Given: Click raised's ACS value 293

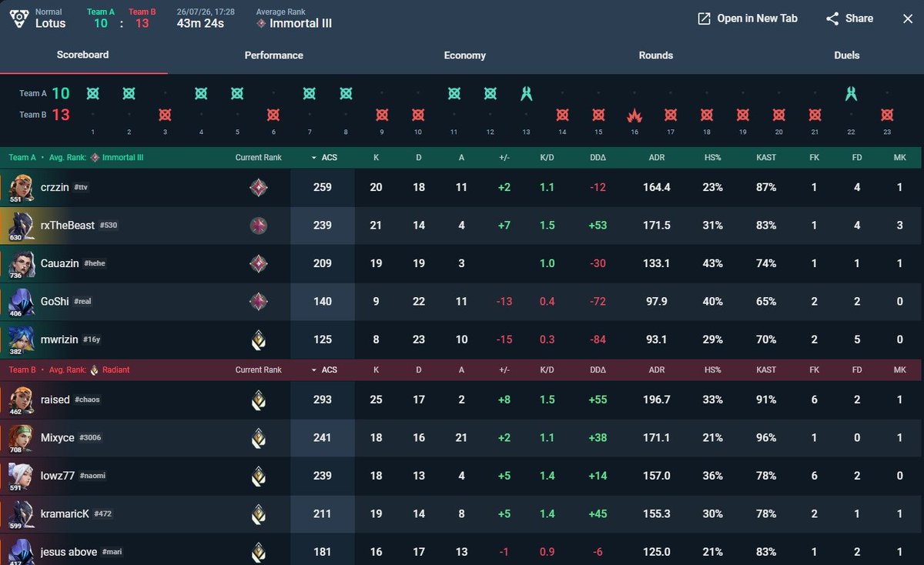Looking at the screenshot, I should point(323,400).
